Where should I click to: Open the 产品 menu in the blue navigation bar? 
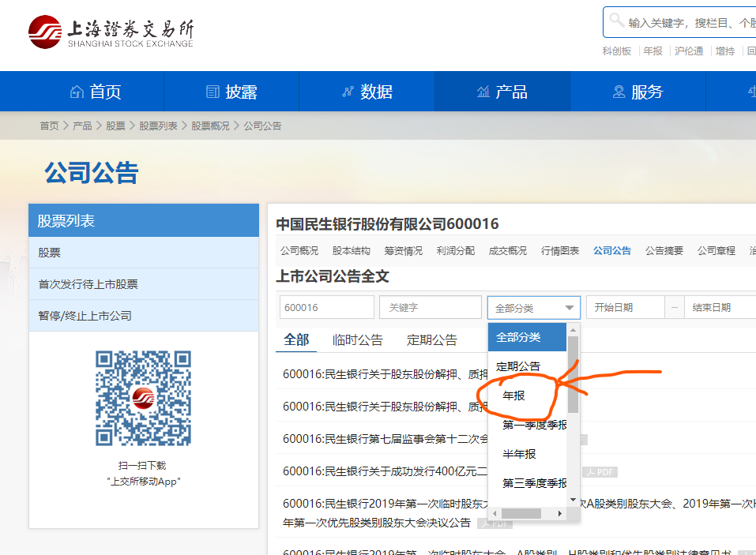pos(502,92)
